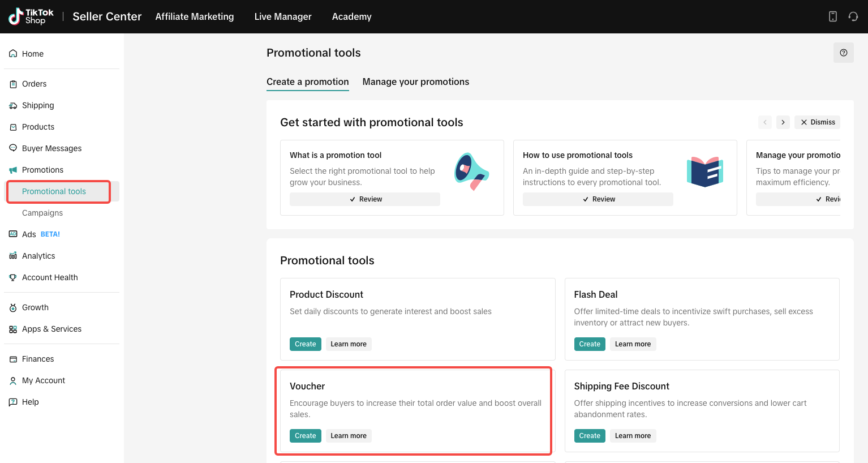Image resolution: width=868 pixels, height=463 pixels.
Task: Click the headset support icon
Action: pos(853,16)
